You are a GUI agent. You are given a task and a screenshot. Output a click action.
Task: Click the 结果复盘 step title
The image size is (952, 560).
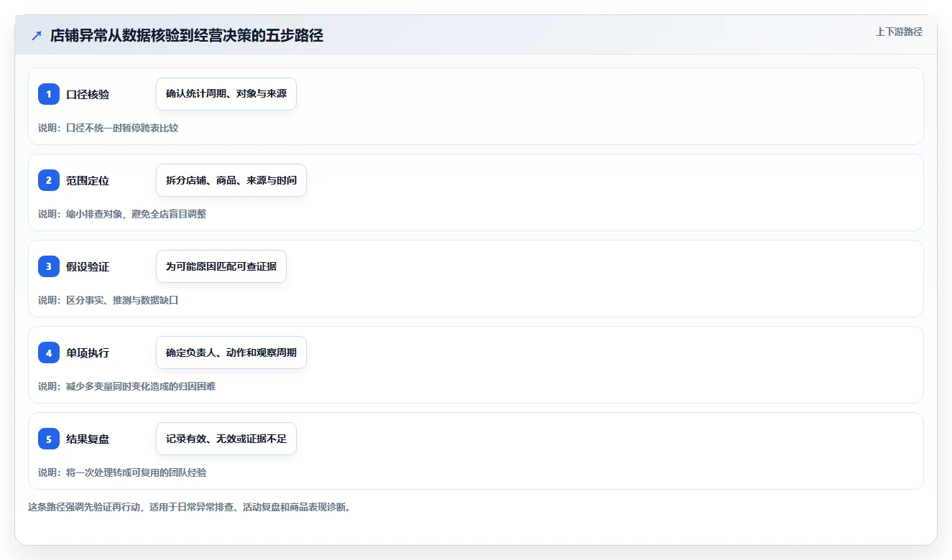[88, 439]
